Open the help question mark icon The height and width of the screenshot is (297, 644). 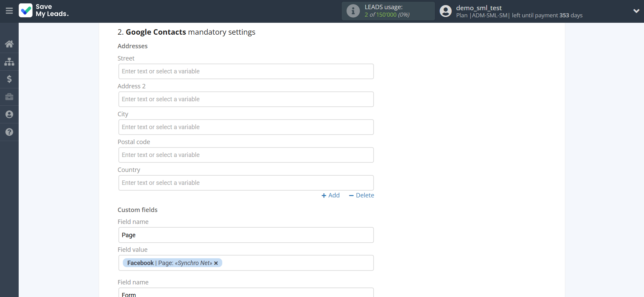point(9,132)
